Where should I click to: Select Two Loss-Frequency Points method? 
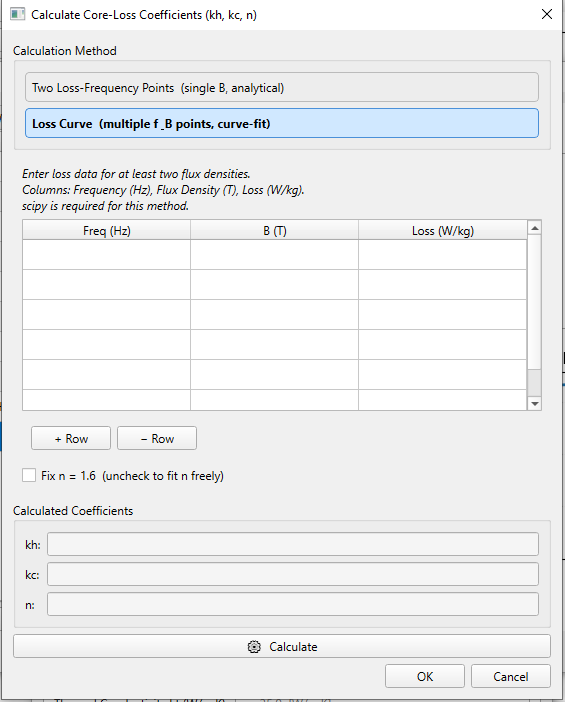tap(282, 87)
